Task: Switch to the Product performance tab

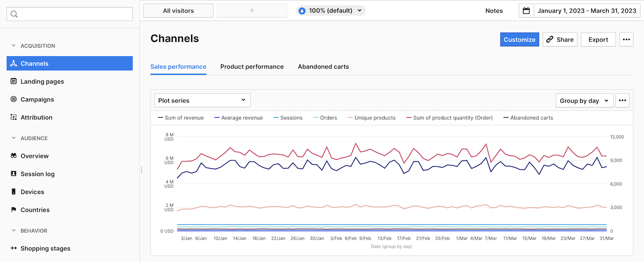Action: coord(252,67)
